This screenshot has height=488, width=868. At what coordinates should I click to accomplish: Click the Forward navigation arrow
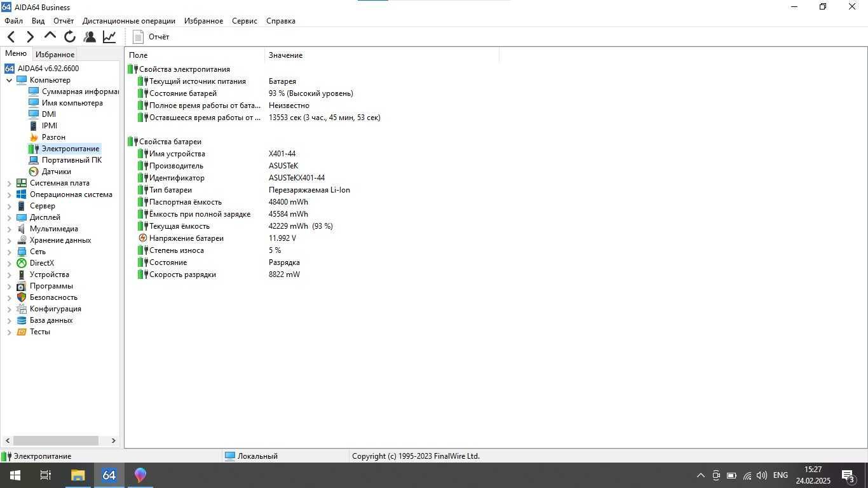[30, 37]
